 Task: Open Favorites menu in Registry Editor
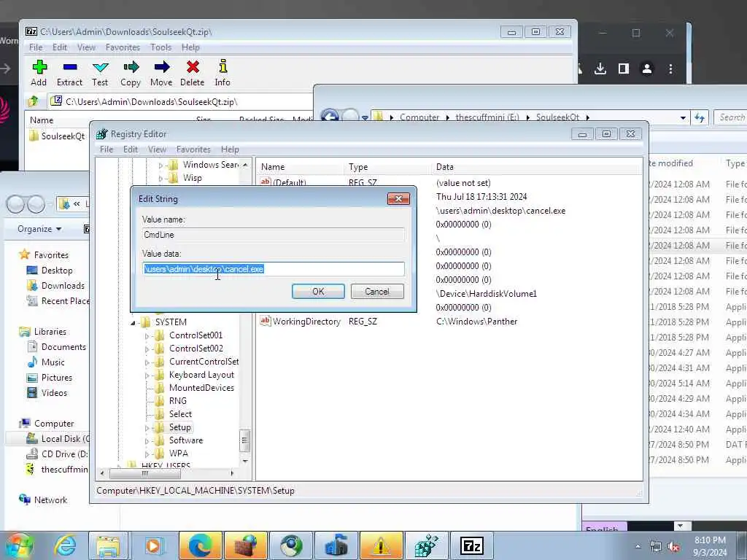point(193,149)
